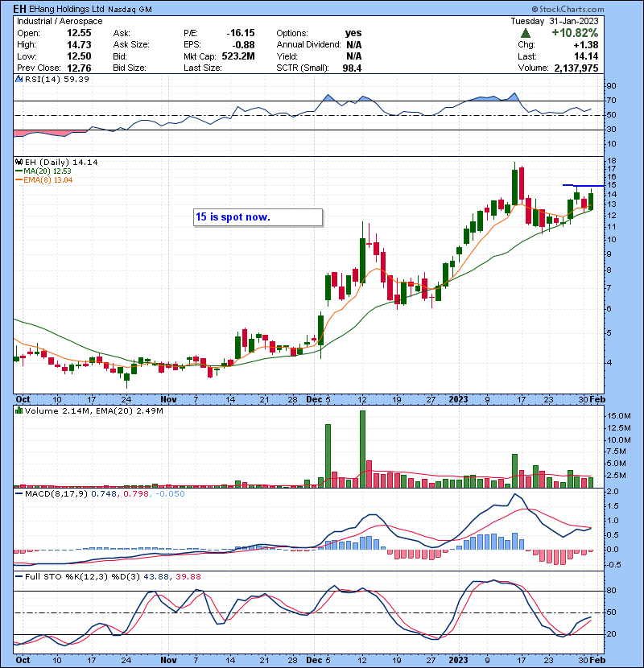The image size is (644, 668).
Task: Click the High value 14.73
Action: coord(79,45)
